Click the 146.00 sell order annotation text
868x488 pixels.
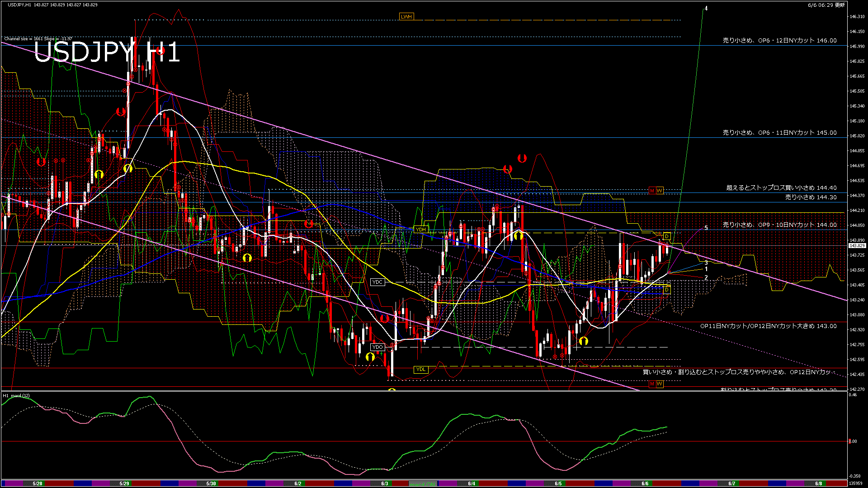tap(779, 40)
